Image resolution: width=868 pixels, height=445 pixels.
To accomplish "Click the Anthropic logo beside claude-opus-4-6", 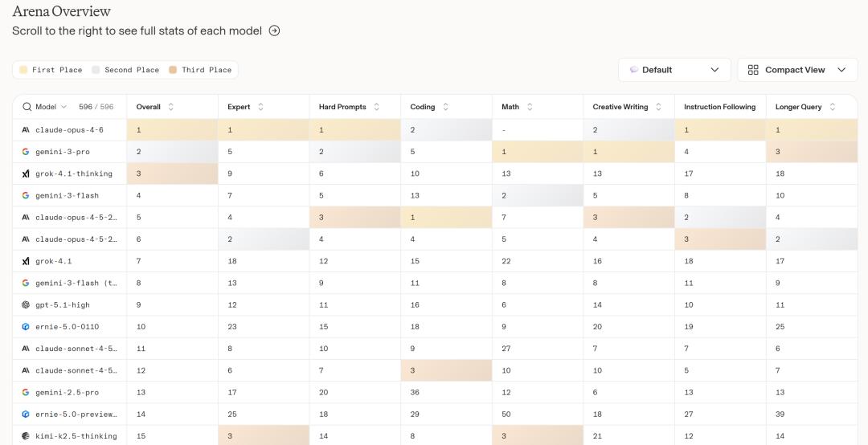I will pos(26,130).
